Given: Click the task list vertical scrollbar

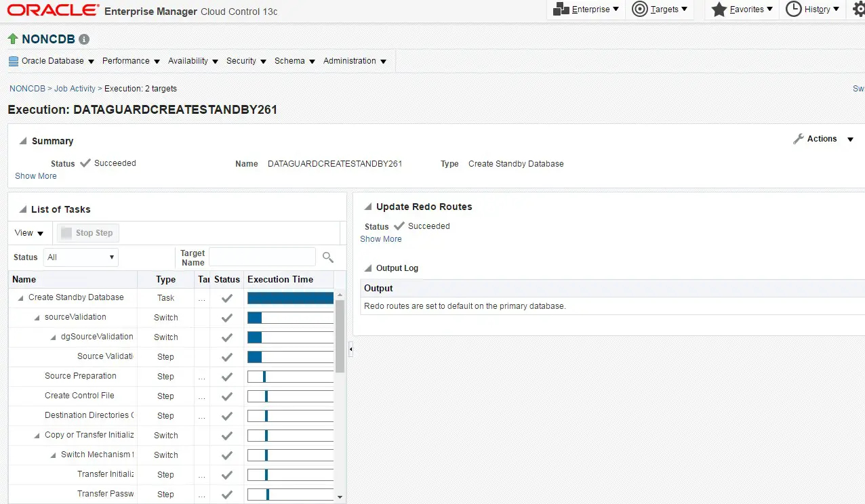Looking at the screenshot, I should (x=340, y=337).
